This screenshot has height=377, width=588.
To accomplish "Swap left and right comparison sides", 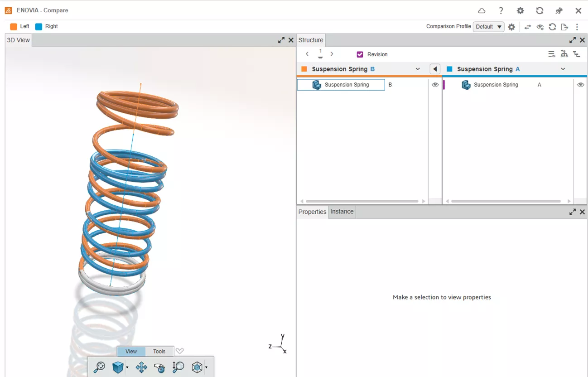I will (x=528, y=27).
